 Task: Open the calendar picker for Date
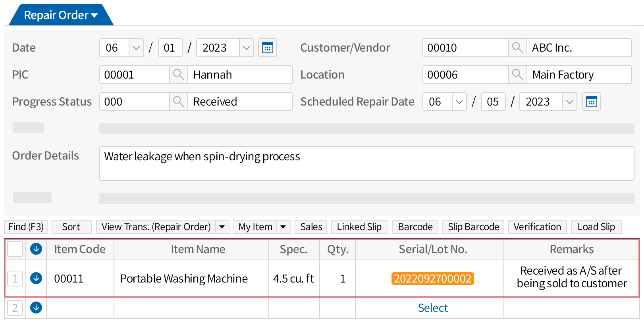tap(268, 48)
